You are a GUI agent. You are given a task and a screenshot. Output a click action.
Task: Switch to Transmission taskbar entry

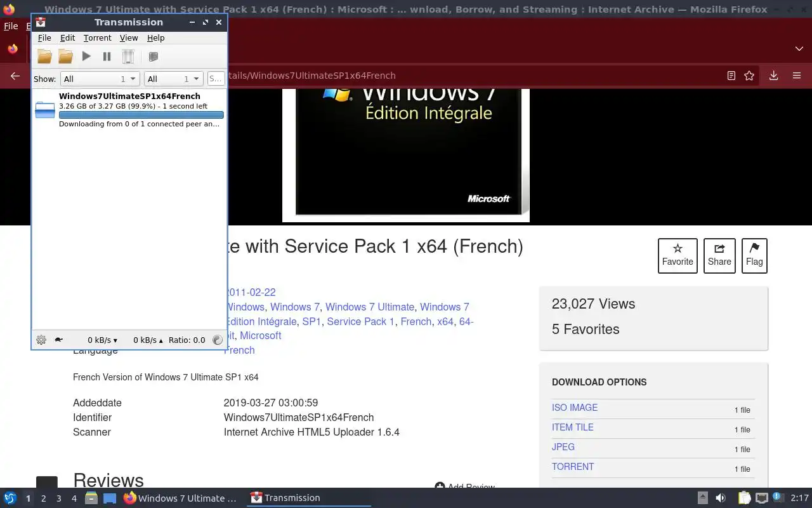point(309,498)
